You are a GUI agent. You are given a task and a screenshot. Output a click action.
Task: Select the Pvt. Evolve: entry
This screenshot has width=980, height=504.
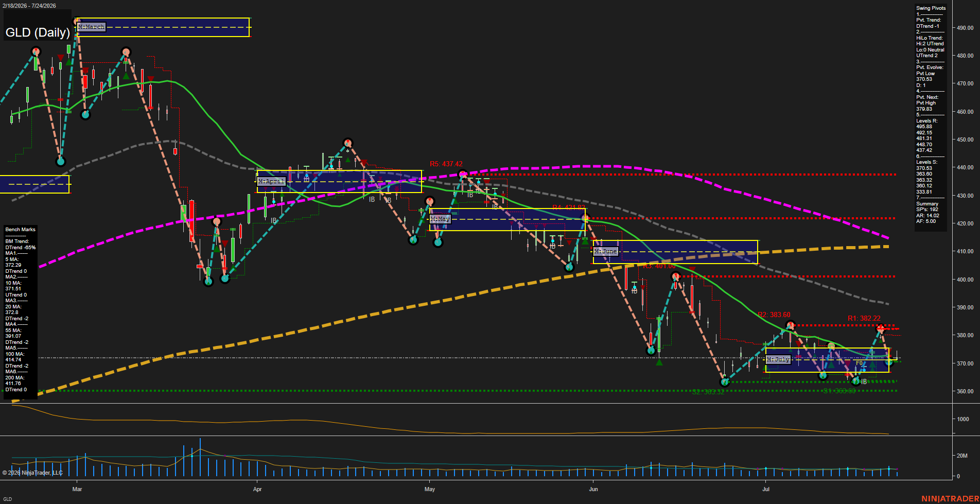pos(930,67)
